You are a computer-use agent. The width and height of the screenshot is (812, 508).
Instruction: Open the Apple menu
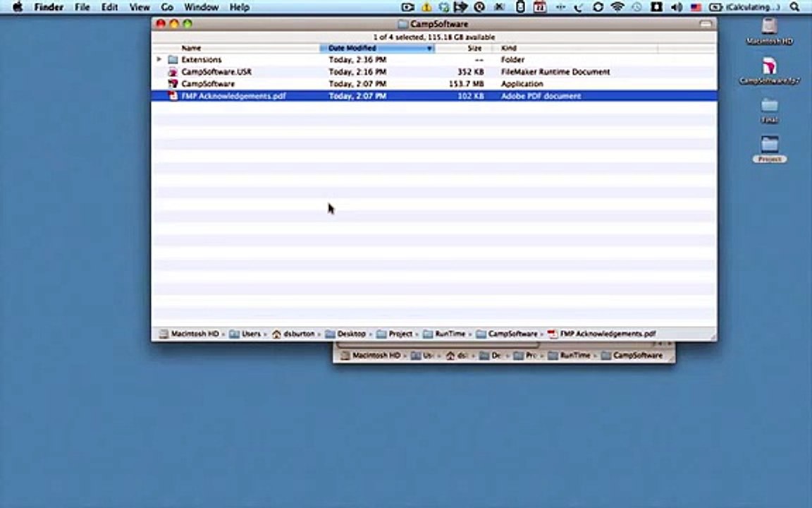click(18, 7)
